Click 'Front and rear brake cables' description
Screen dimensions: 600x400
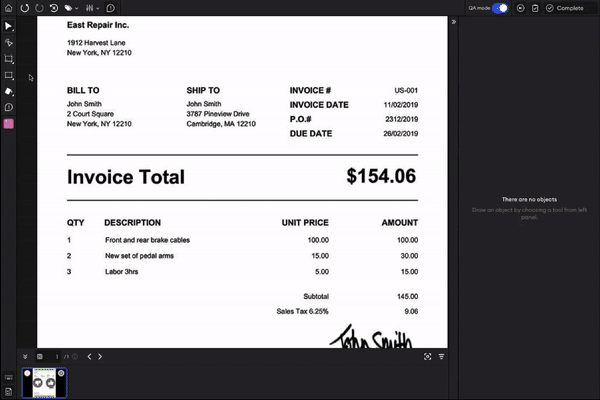click(147, 240)
